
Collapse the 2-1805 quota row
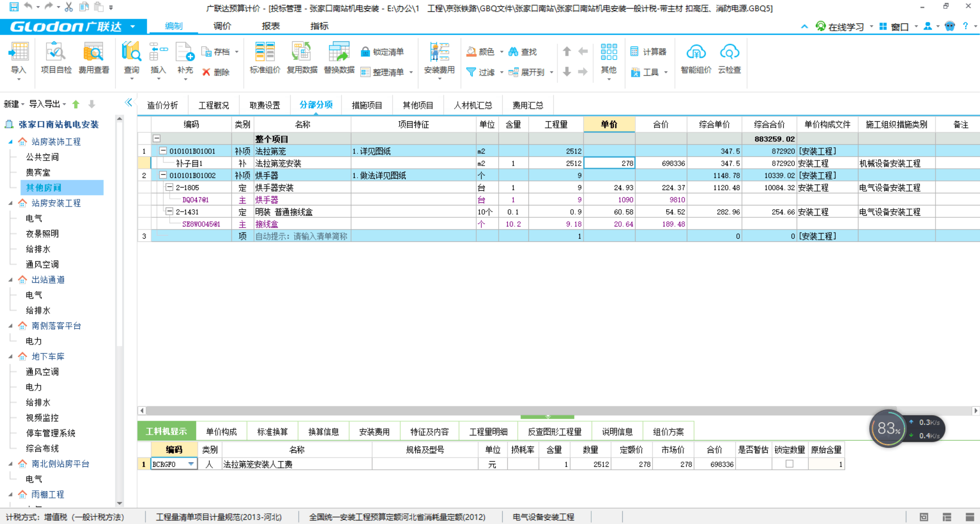click(169, 187)
